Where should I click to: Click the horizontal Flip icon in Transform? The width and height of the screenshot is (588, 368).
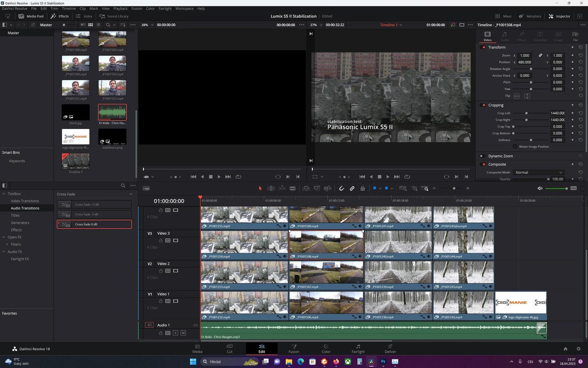517,96
